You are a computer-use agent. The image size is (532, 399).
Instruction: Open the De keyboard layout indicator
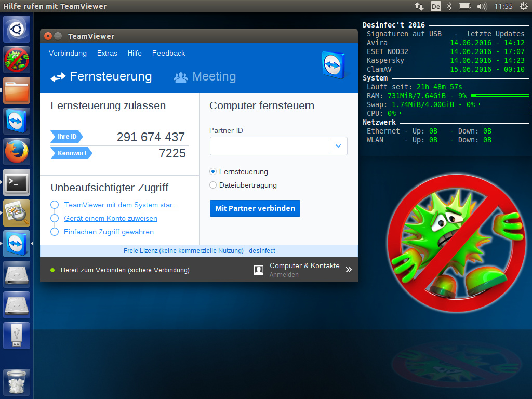point(436,6)
